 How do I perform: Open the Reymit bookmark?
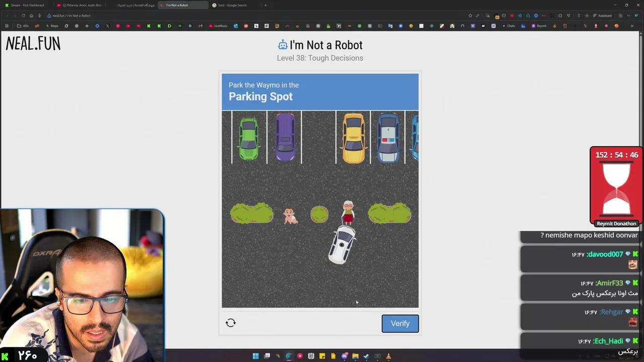point(539,26)
